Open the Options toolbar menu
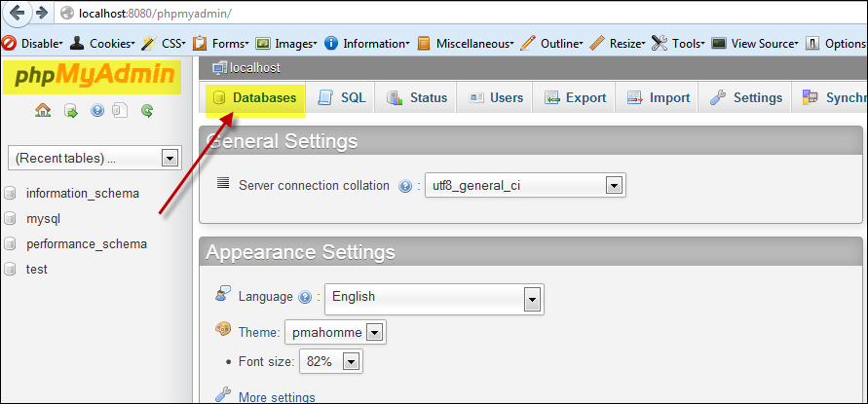 pos(837,44)
